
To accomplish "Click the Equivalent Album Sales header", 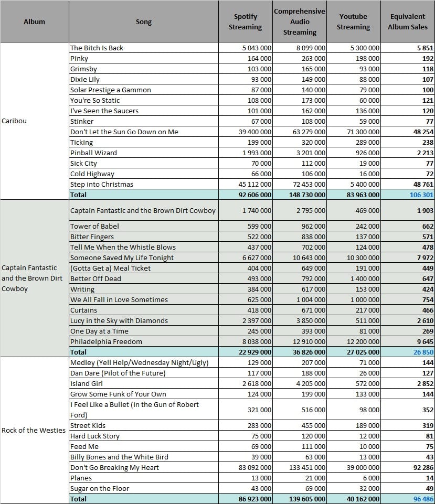I will click(408, 22).
